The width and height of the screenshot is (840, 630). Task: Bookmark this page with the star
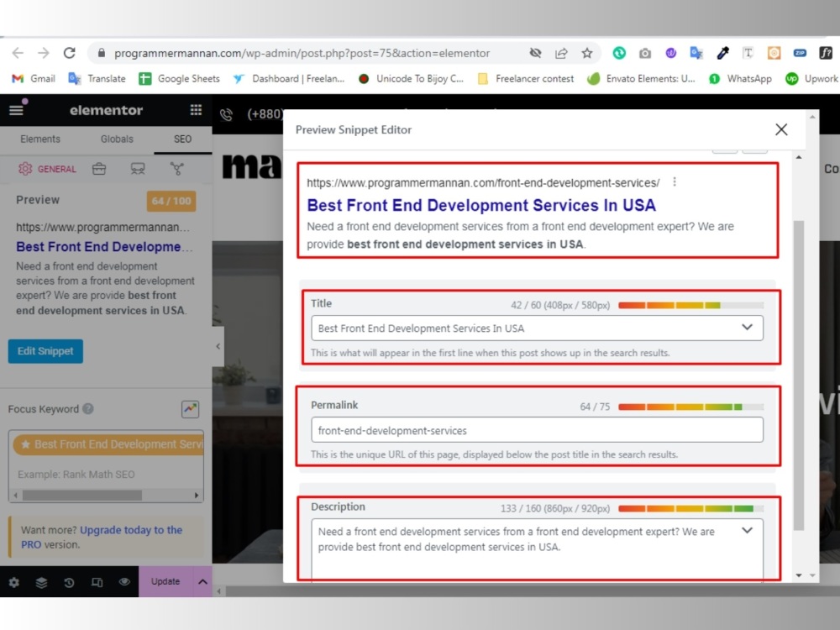coord(587,52)
